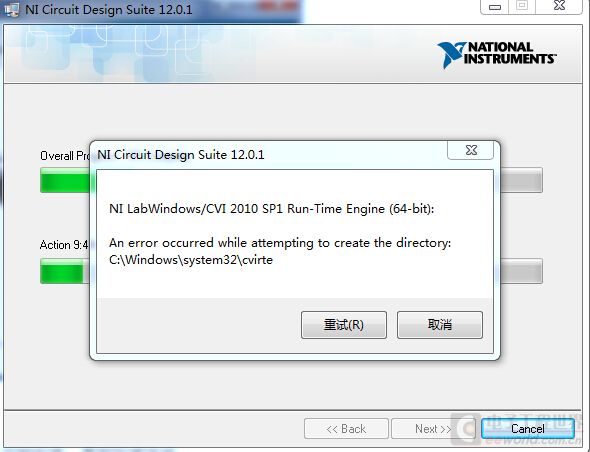Close the error dialog with its X button
The width and height of the screenshot is (590, 452).
(x=471, y=150)
